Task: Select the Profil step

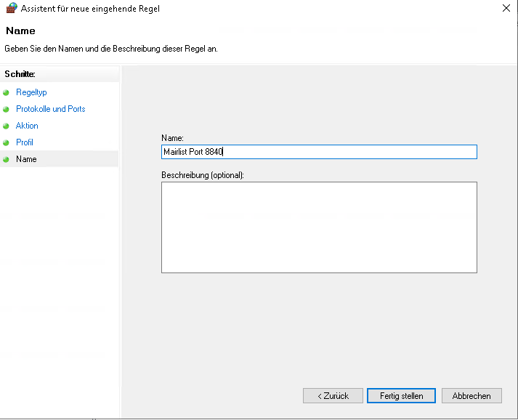Action: (25, 142)
